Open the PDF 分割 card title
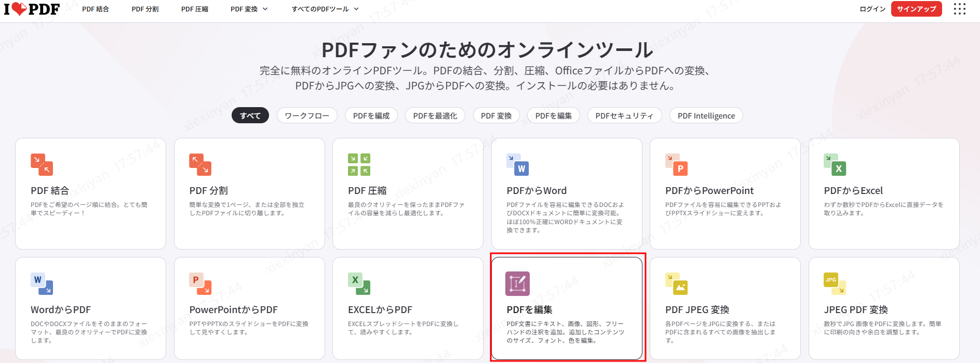The image size is (980, 363). 209,191
